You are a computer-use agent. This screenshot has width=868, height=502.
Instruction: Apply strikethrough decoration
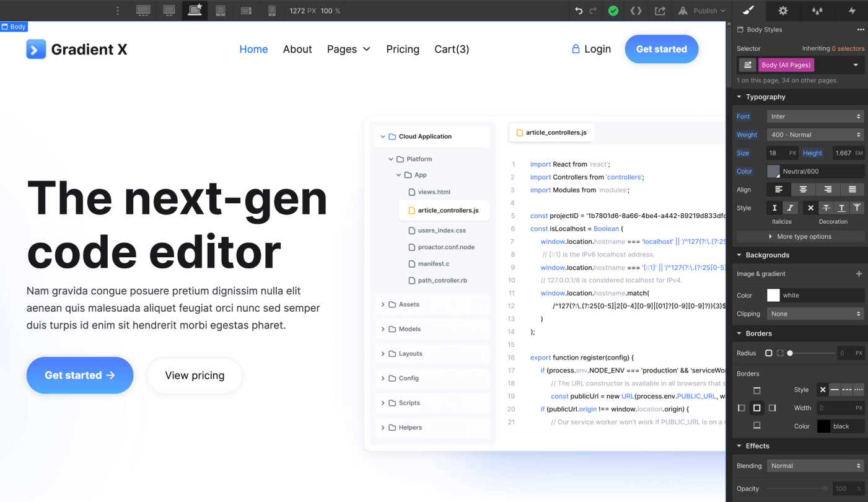826,208
